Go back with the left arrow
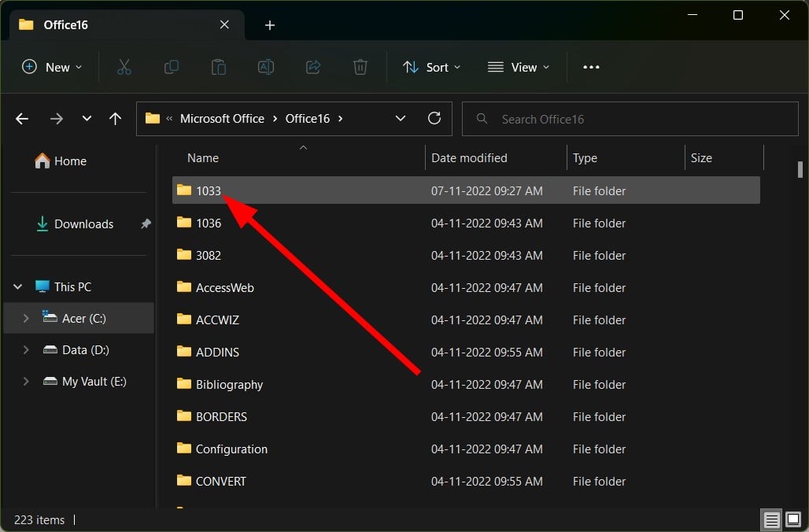 [x=22, y=119]
